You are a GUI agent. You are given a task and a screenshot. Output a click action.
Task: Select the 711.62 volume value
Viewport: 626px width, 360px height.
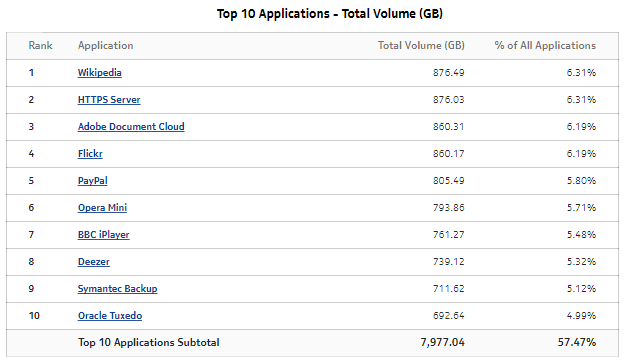(x=449, y=289)
